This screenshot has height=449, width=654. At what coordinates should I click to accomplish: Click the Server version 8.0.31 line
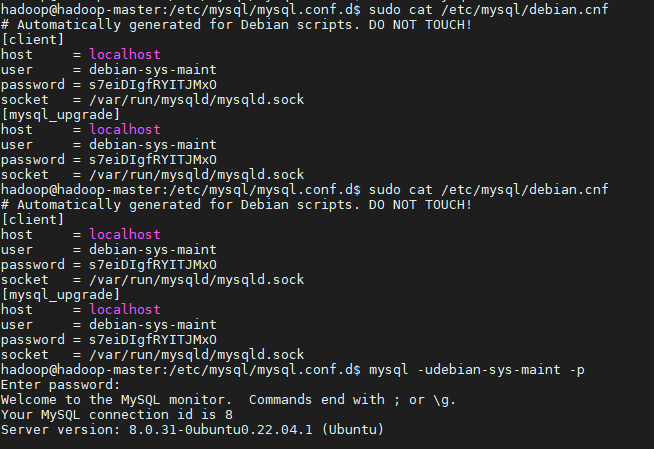(x=192, y=430)
